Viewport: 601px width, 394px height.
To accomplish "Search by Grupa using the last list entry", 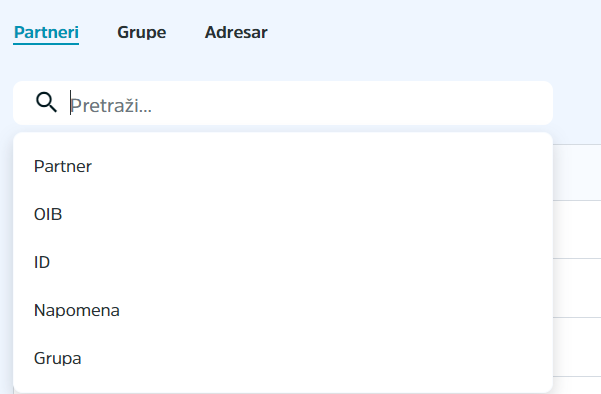I will (x=283, y=358).
